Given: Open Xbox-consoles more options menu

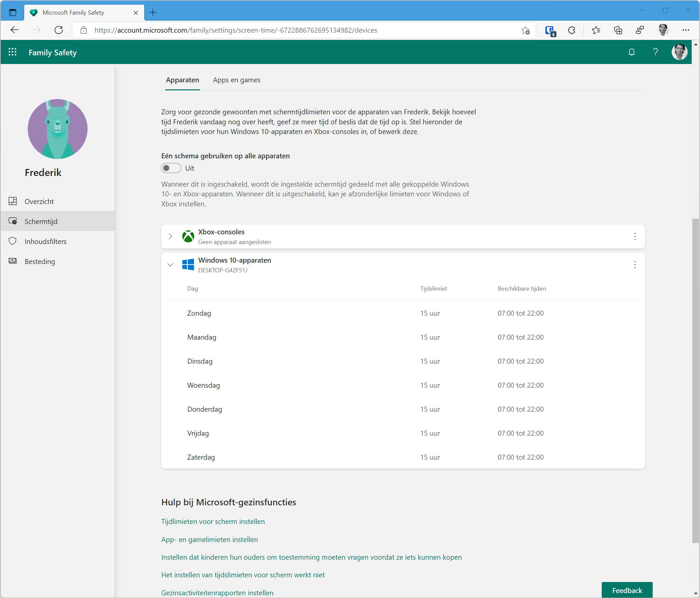Looking at the screenshot, I should click(635, 236).
